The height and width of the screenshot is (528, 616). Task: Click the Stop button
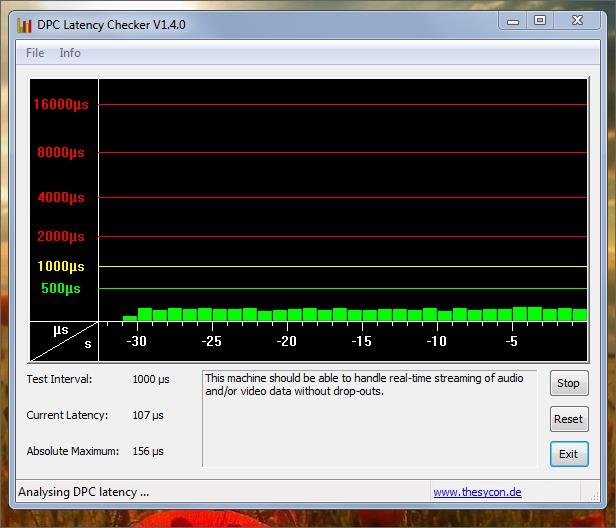569,383
